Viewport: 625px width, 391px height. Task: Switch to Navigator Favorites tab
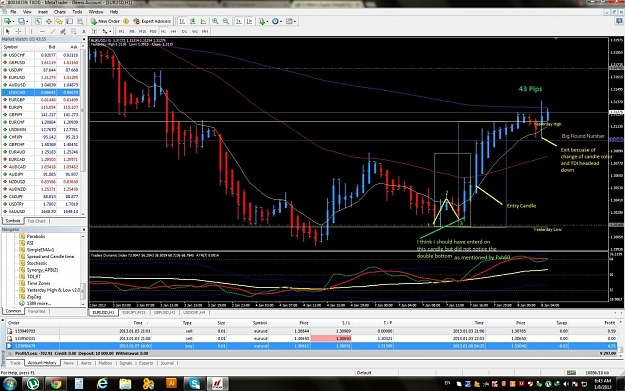tap(37, 311)
